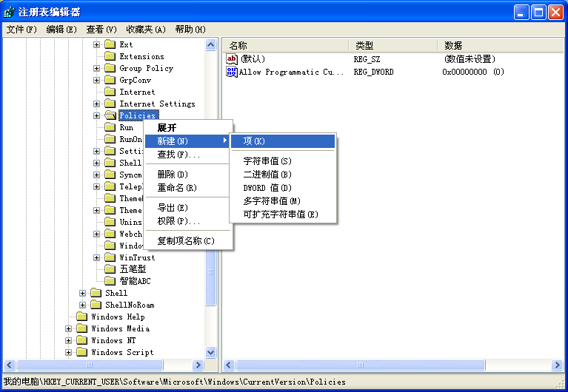Viewport: 568px width, 392px height.
Task: Open the 查看(V) menu
Action: click(x=101, y=30)
